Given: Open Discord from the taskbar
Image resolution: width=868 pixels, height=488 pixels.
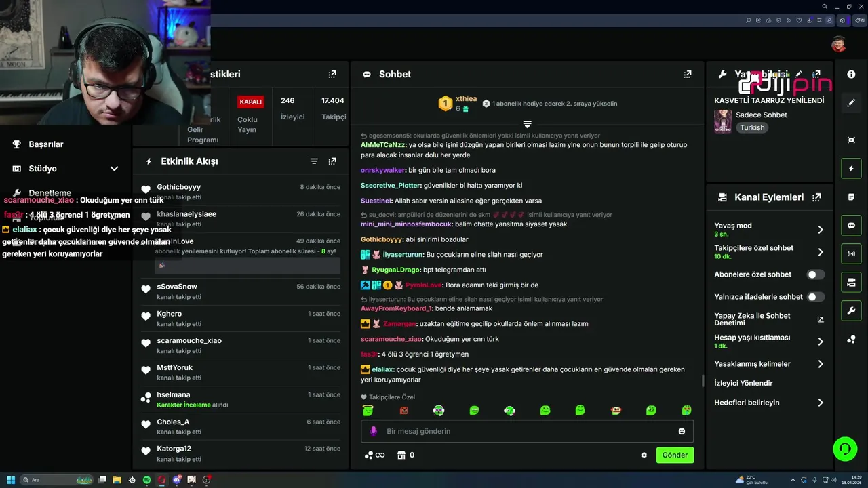Looking at the screenshot, I should click(x=176, y=480).
